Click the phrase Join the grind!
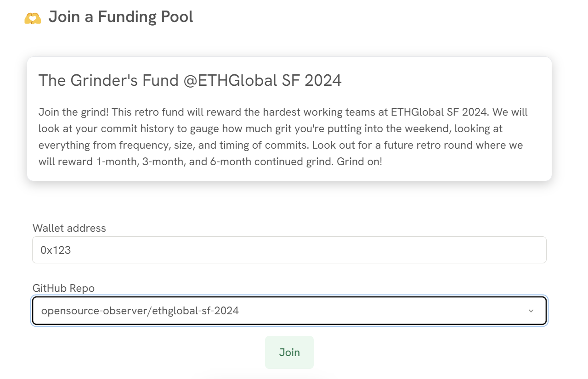Image resolution: width=588 pixels, height=379 pixels. point(73,112)
